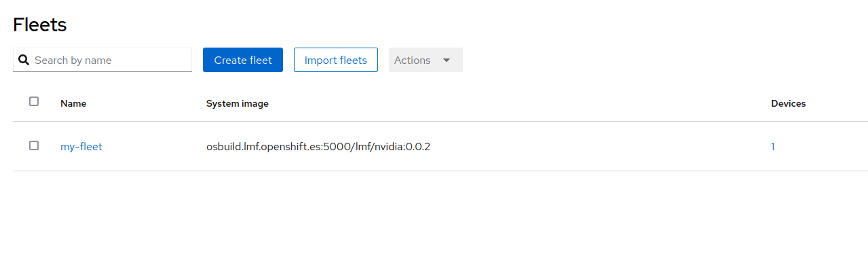
Task: Click the Fleets page heading
Action: point(40,25)
